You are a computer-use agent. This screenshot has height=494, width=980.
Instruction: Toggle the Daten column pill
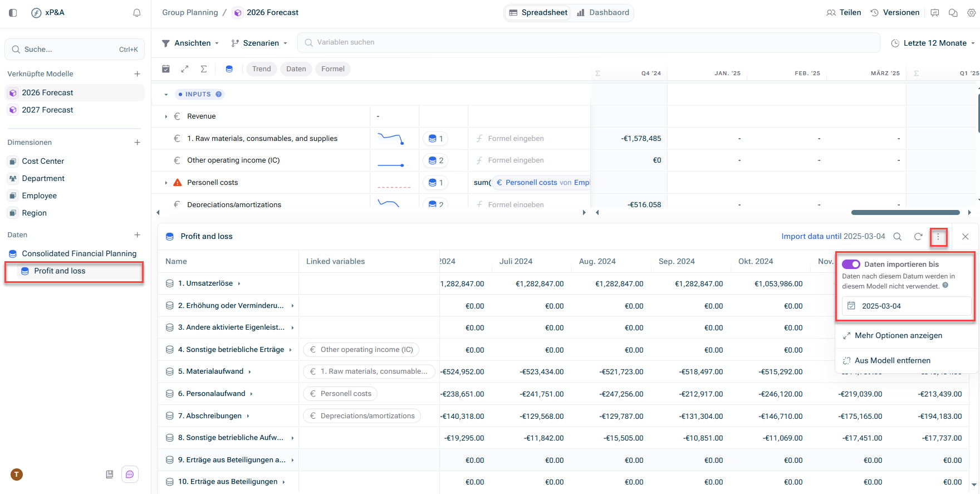pos(296,69)
